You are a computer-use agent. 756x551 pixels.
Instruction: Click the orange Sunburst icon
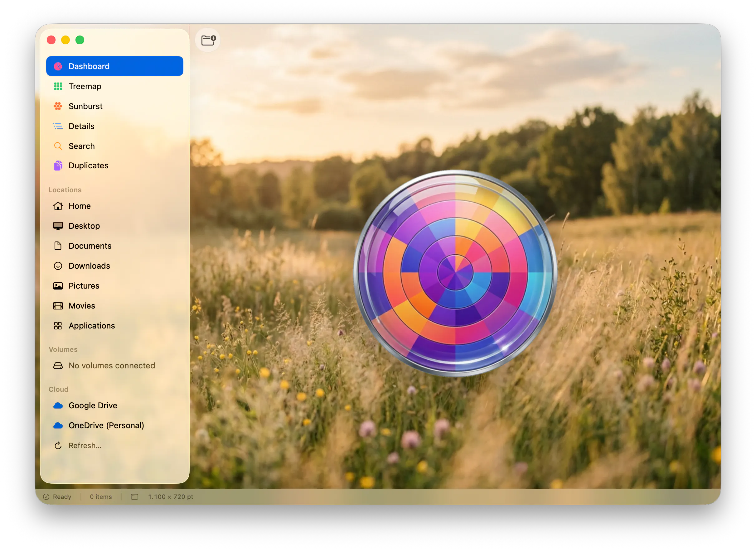[x=58, y=106]
